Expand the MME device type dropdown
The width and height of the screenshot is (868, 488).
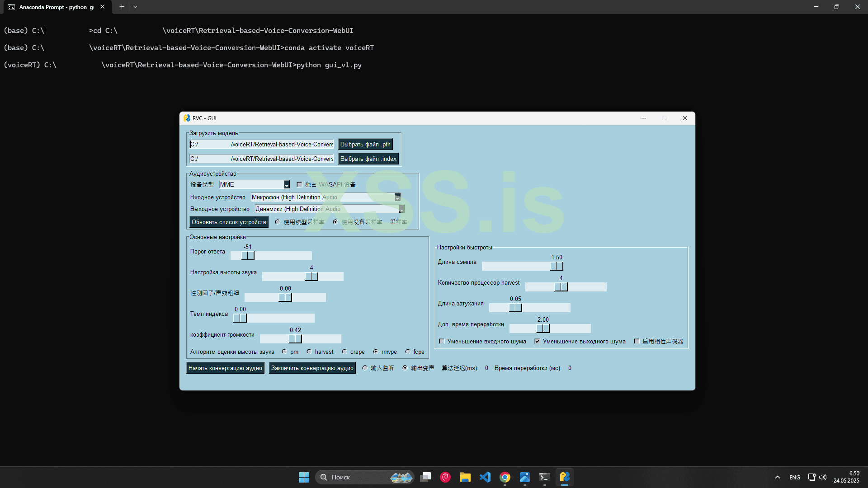pos(287,184)
